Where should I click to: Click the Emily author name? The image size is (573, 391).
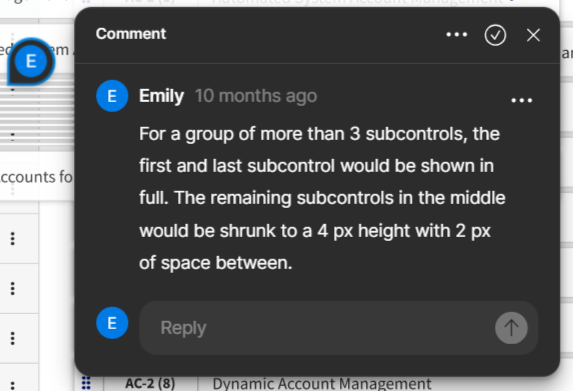point(161,96)
